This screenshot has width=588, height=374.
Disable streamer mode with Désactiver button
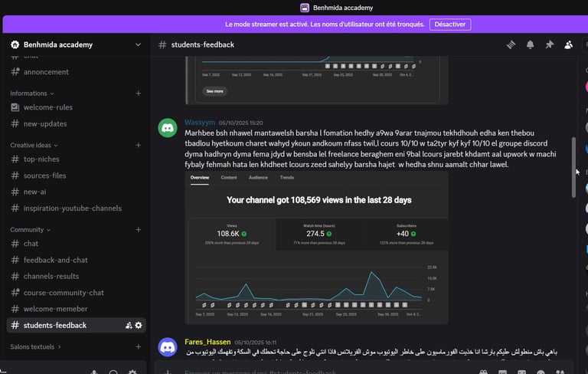(450, 25)
